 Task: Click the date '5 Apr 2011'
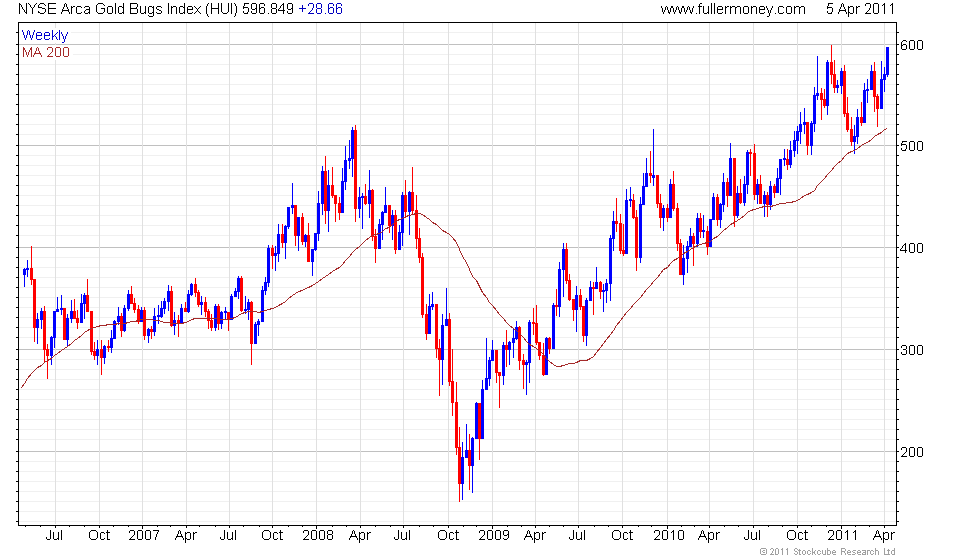click(860, 9)
